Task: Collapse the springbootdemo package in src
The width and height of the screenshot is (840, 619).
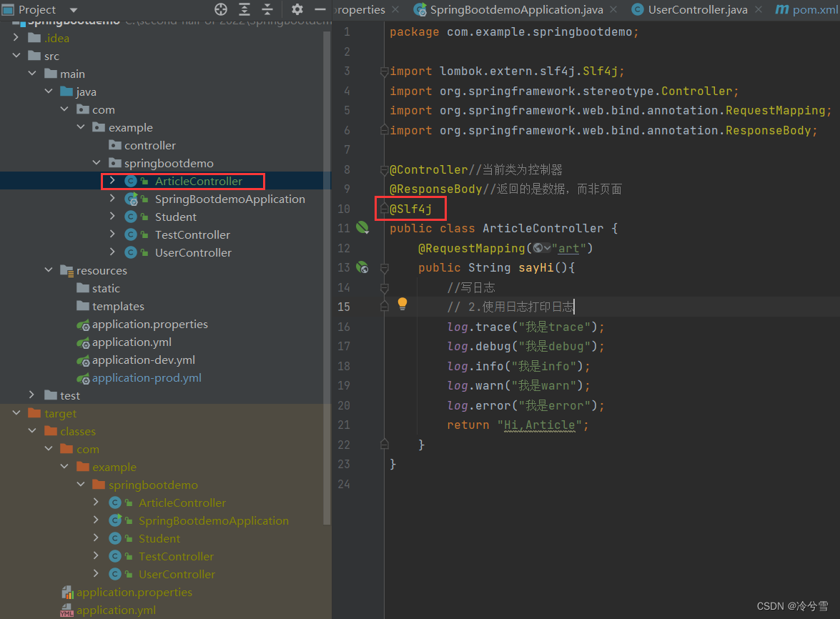Action: 97,163
